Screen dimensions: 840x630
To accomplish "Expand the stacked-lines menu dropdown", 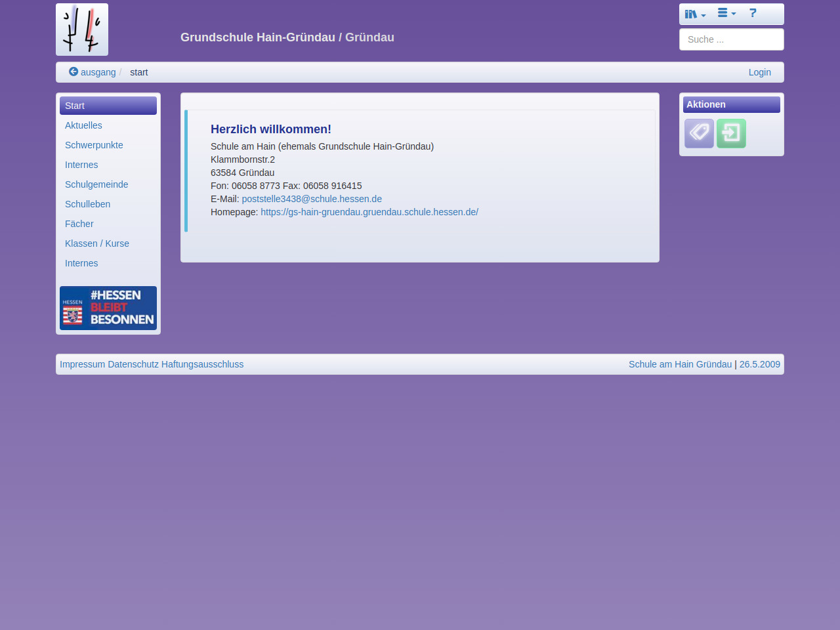I will click(726, 13).
